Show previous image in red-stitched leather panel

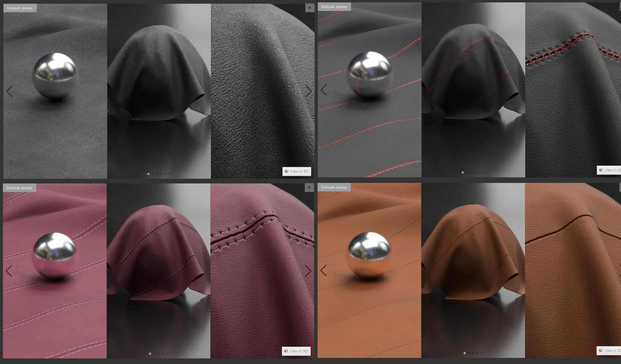coord(324,90)
